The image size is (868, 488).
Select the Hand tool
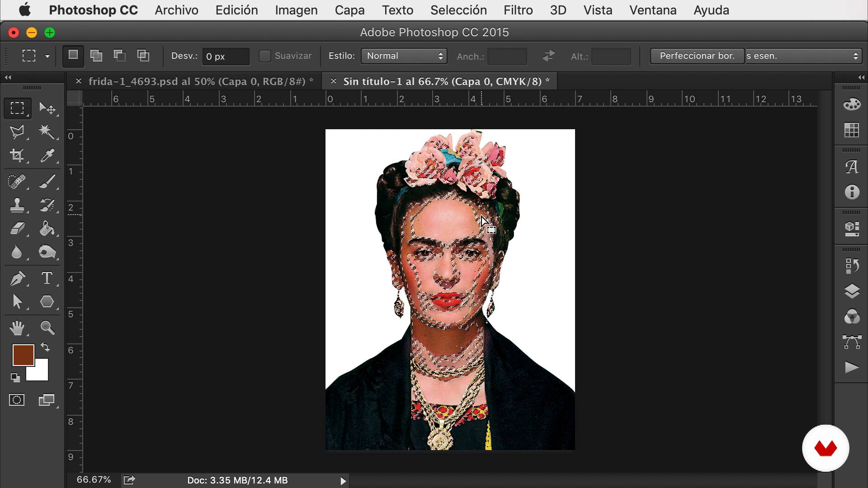click(x=17, y=328)
